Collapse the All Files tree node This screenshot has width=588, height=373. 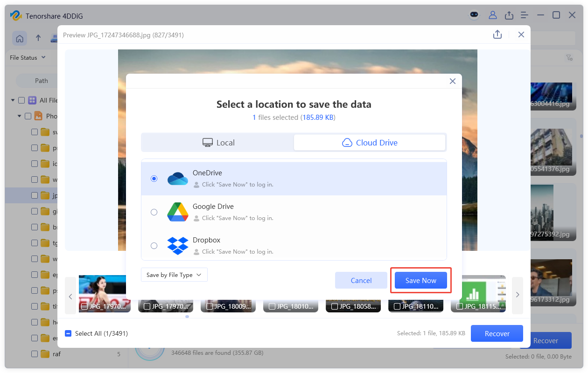(13, 100)
